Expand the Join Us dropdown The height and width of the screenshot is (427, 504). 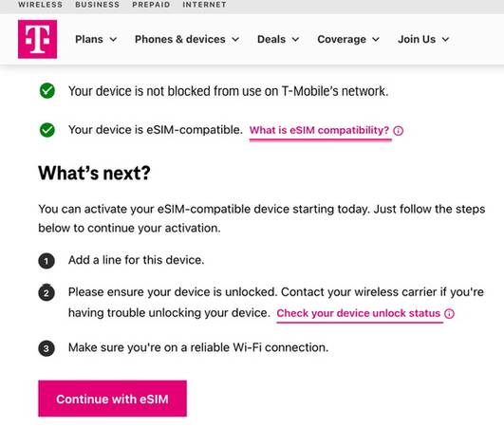(x=423, y=39)
